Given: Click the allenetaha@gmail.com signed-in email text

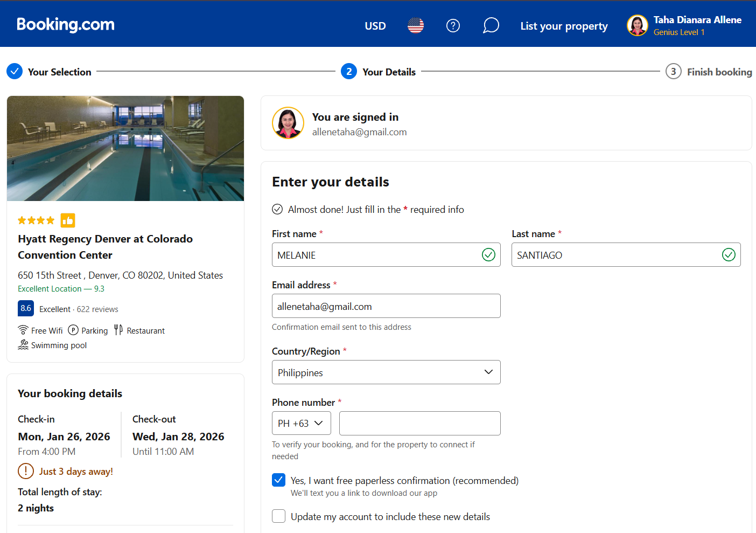Looking at the screenshot, I should click(x=359, y=132).
